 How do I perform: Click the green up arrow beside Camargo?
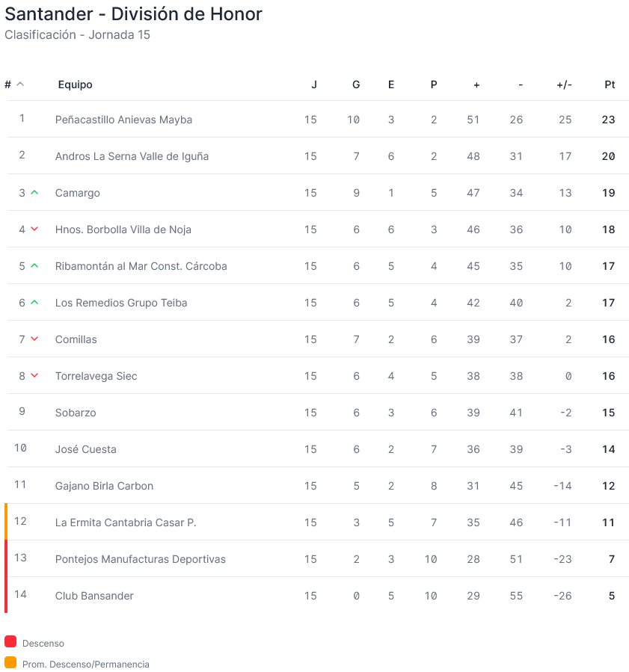(34, 193)
